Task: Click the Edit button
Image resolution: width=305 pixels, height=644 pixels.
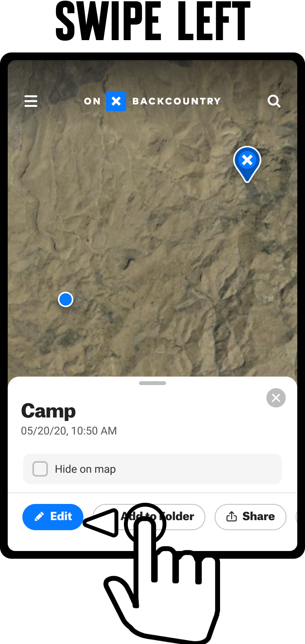Action: [x=53, y=517]
